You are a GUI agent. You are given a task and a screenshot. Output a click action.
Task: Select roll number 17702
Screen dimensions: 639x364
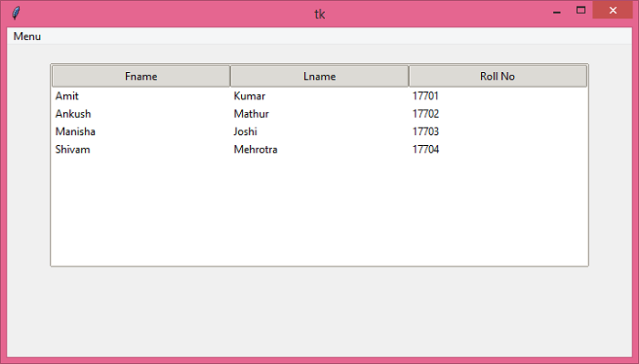[x=425, y=114]
